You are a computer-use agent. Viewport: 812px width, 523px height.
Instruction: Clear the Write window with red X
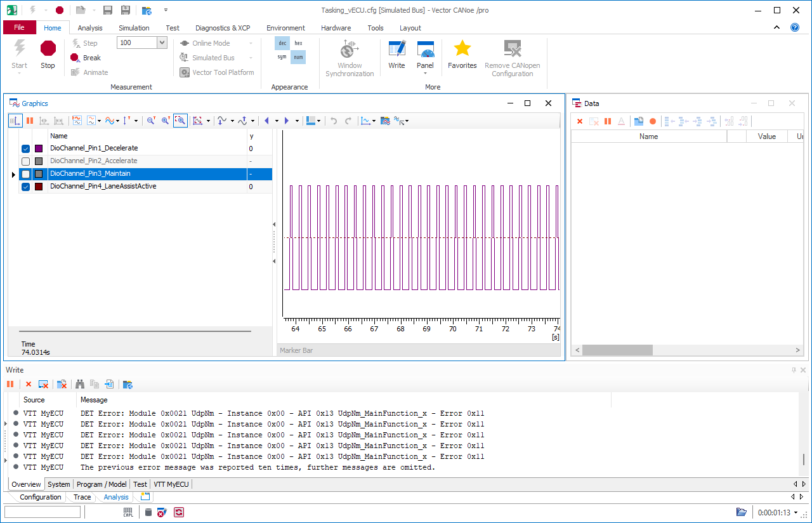(28, 385)
